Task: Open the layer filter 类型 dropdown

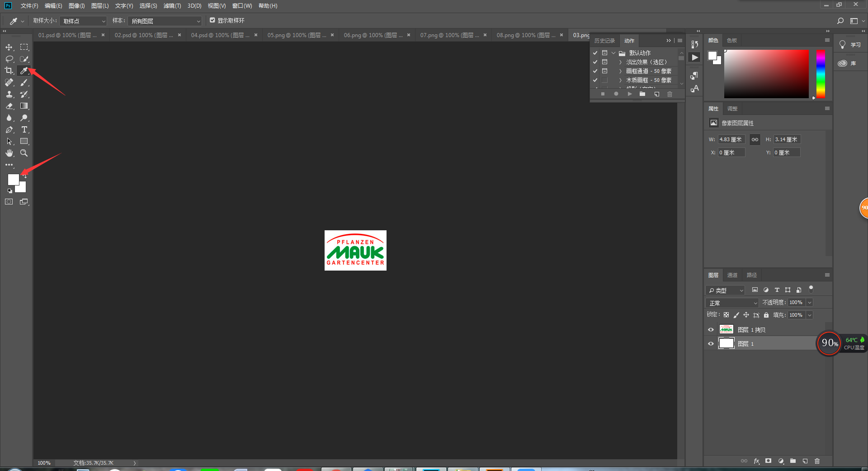Action: [725, 290]
